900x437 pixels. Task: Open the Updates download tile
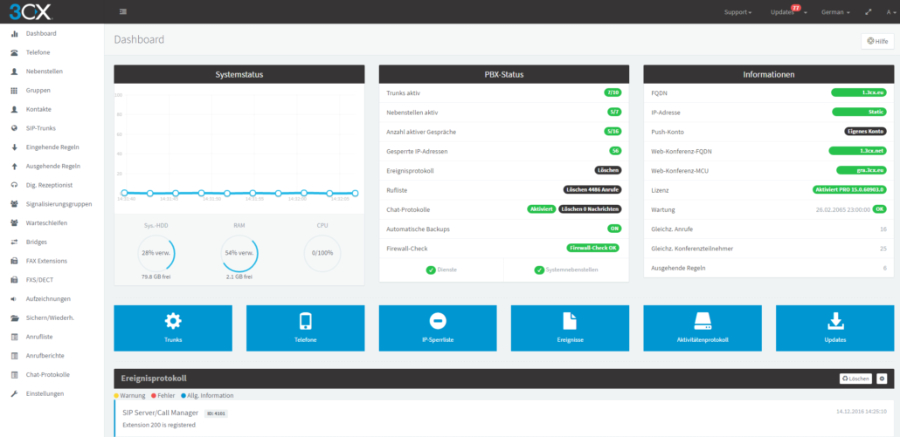(x=835, y=328)
